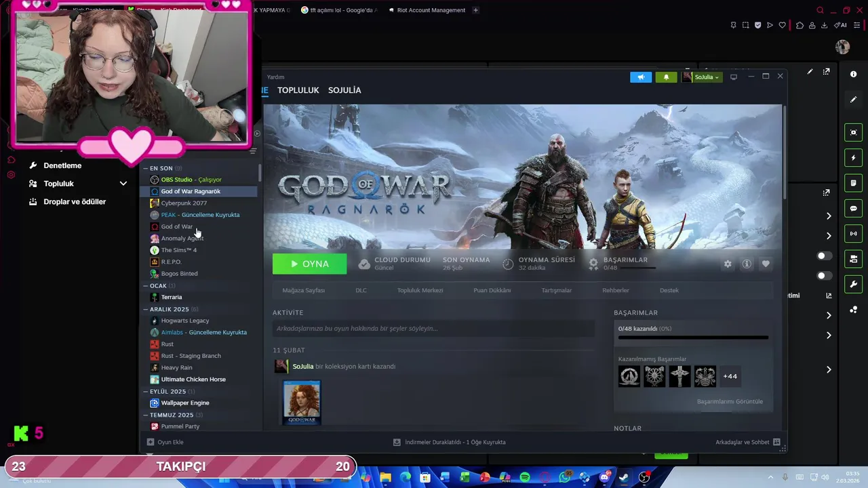868x488 pixels.
Task: Click the green OYNA play button
Action: pyautogui.click(x=309, y=264)
